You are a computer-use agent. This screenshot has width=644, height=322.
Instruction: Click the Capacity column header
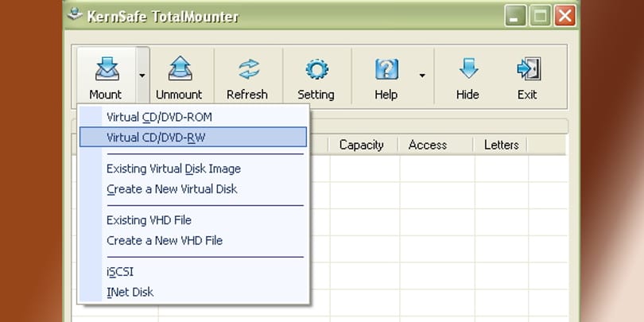click(x=363, y=145)
